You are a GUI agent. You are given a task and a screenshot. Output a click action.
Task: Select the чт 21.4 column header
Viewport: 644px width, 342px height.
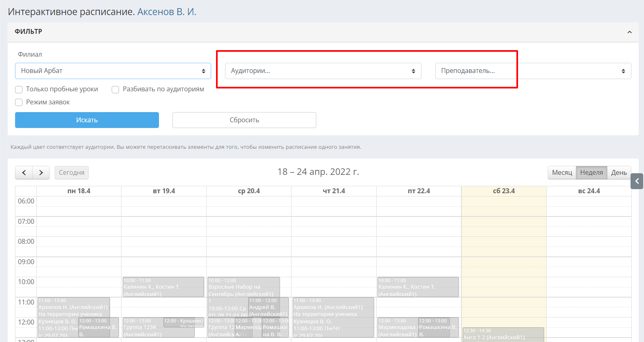pos(334,191)
